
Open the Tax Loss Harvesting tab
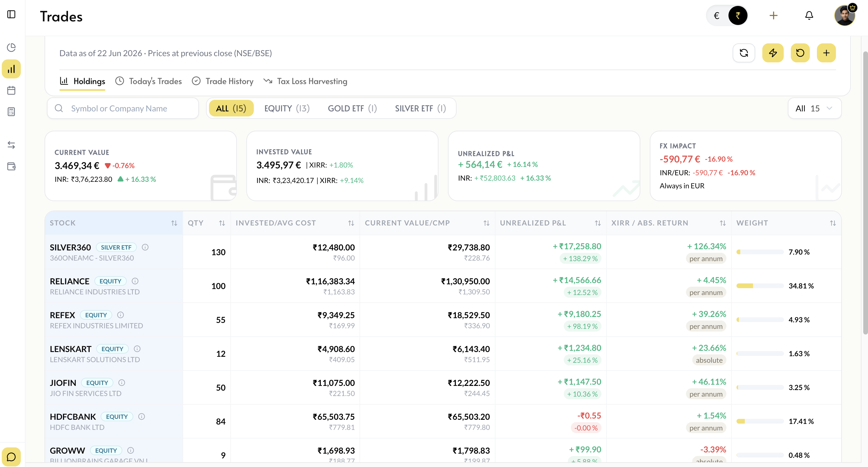pyautogui.click(x=305, y=81)
